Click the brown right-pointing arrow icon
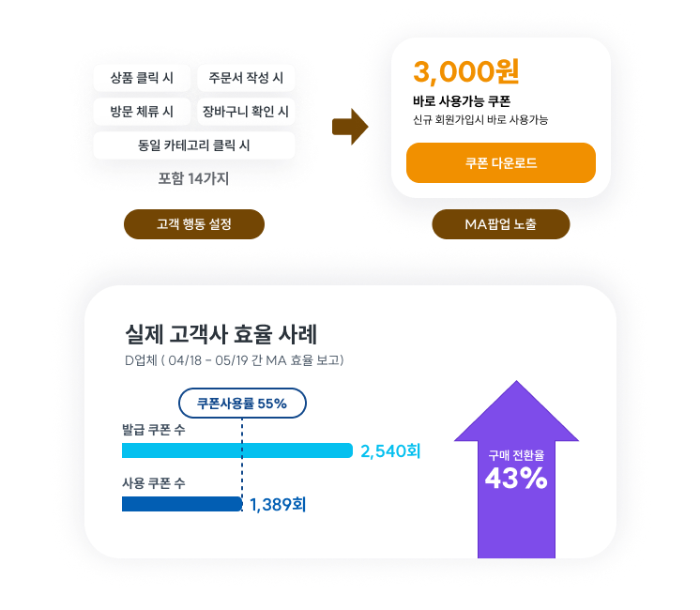Image resolution: width=700 pixels, height=610 pixels. click(x=349, y=127)
